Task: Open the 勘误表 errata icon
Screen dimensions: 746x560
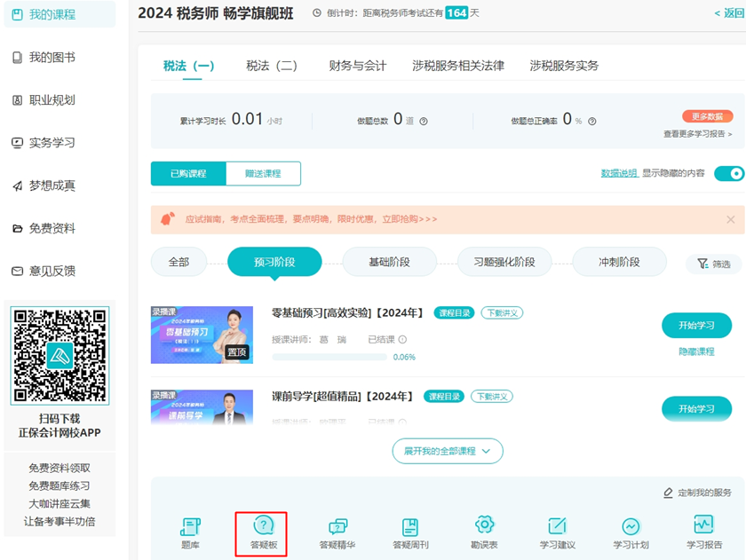Action: [483, 532]
